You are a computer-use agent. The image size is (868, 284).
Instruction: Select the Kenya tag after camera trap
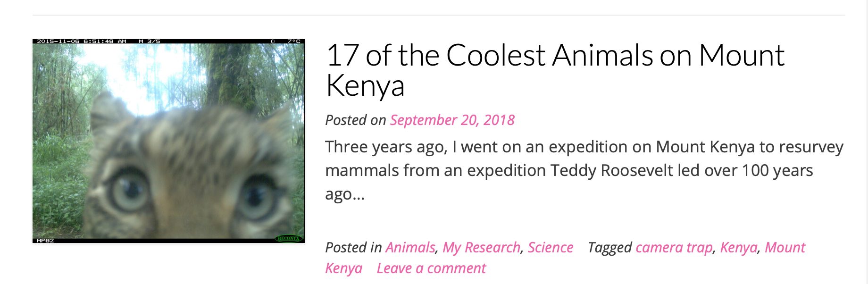pos(738,247)
